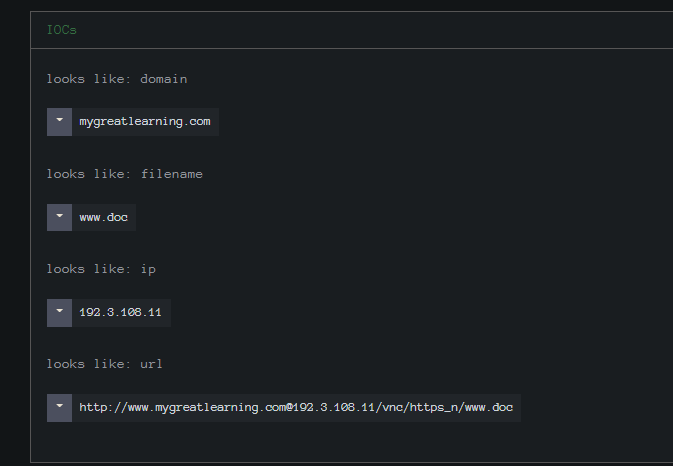This screenshot has width=673, height=466.
Task: Click the green IOCs panel title
Action: click(x=61, y=30)
